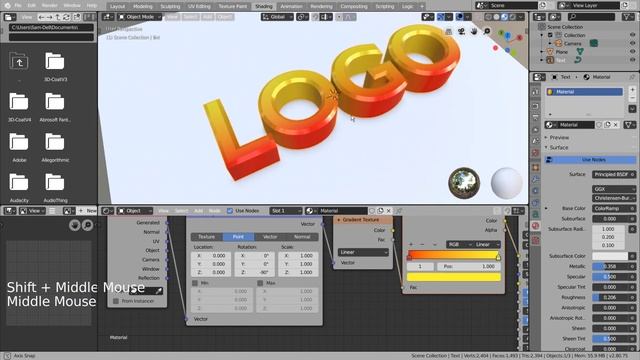Viewport: 640px width, 360px height.
Task: Click the magnifier zoom icon in viewport
Action: pos(487,31)
